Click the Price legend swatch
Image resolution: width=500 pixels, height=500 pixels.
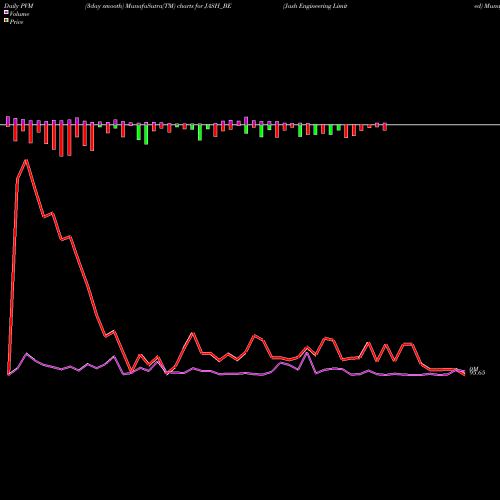point(6,21)
